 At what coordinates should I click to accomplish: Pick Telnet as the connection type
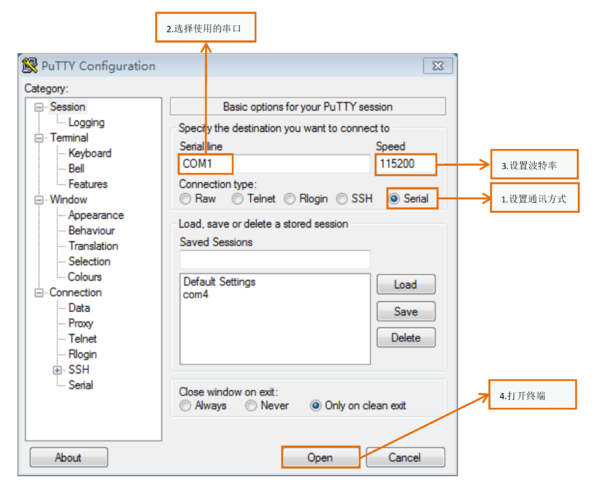coord(238,199)
